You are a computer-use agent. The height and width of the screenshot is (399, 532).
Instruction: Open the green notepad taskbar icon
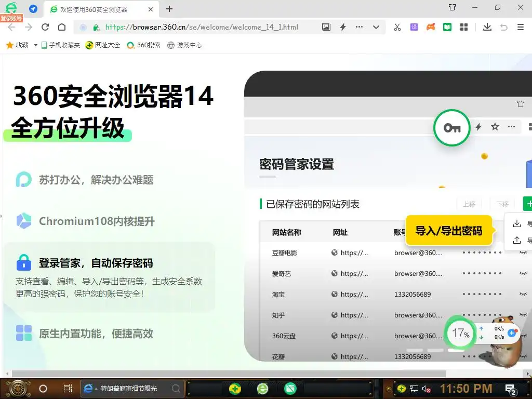point(290,389)
